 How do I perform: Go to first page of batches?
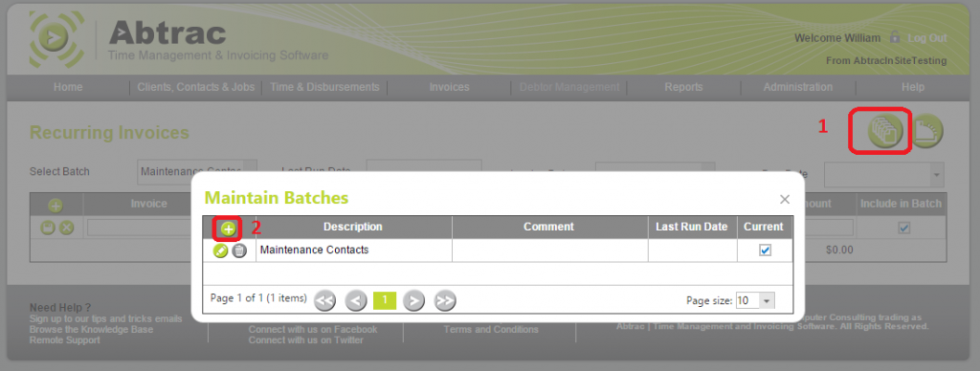click(x=325, y=301)
